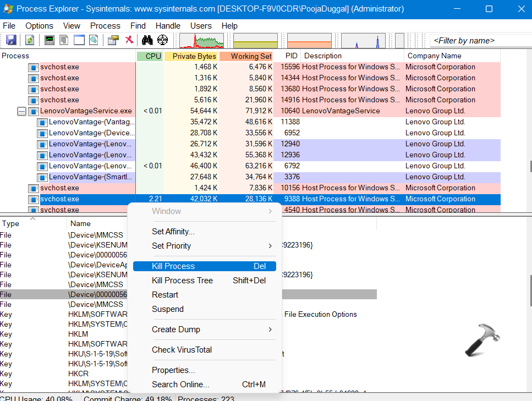The width and height of the screenshot is (532, 401).
Task: Toggle the lower pane toolbar icon
Action: click(79, 40)
